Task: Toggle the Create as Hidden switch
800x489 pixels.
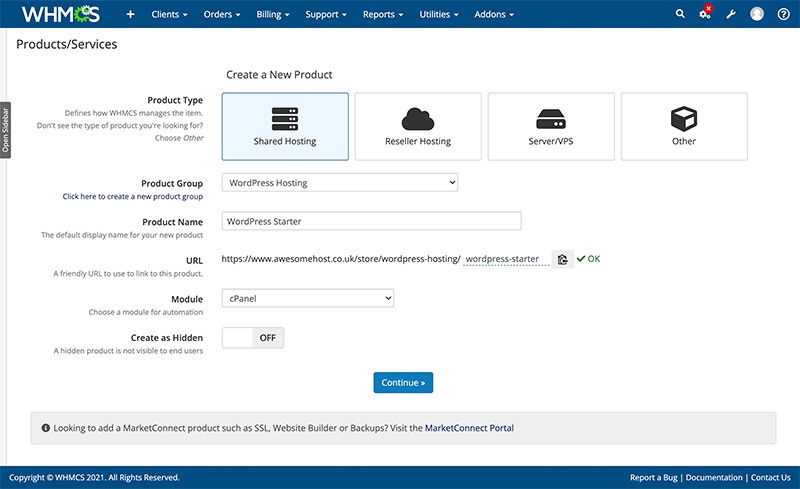Action: coord(253,338)
